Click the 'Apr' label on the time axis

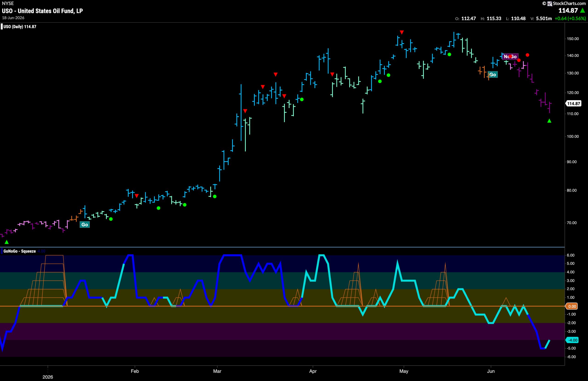313,371
